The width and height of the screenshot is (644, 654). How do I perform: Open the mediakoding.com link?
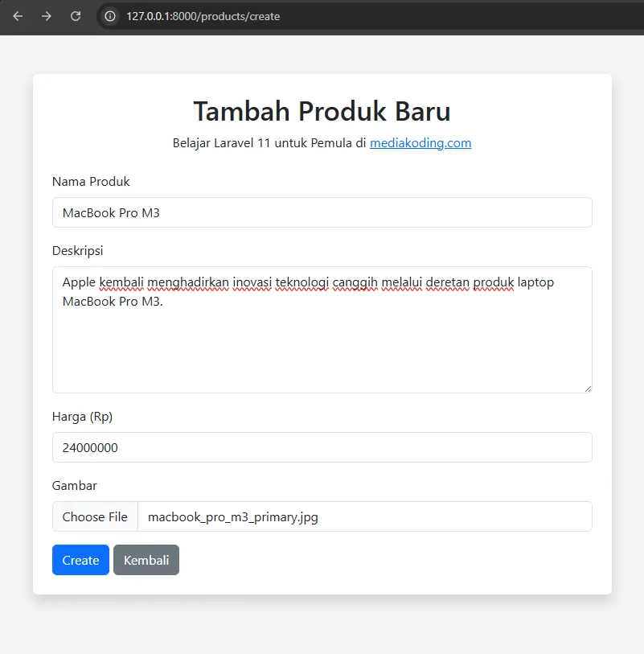click(x=420, y=143)
